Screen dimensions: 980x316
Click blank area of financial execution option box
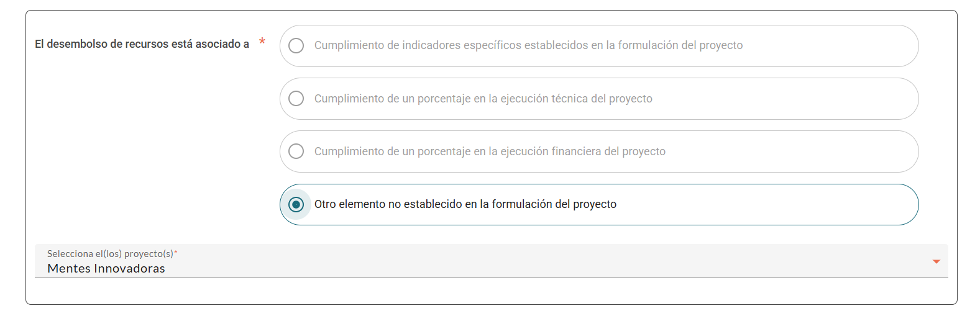789,151
